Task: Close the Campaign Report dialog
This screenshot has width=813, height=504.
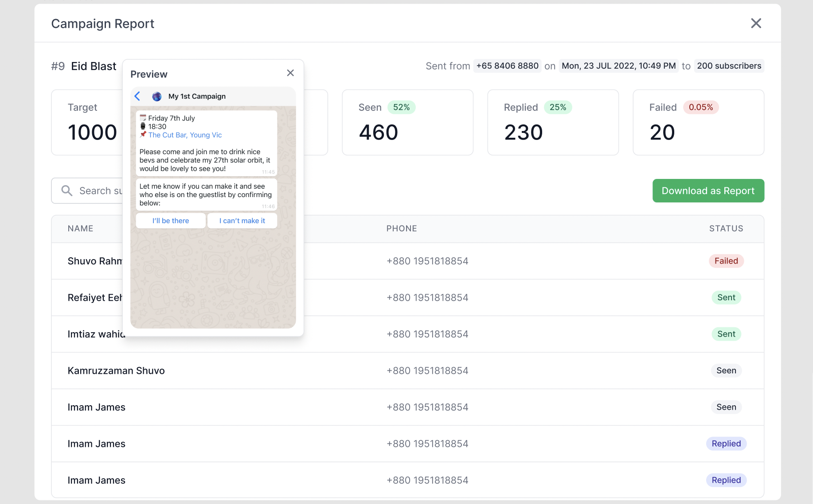Action: tap(756, 23)
